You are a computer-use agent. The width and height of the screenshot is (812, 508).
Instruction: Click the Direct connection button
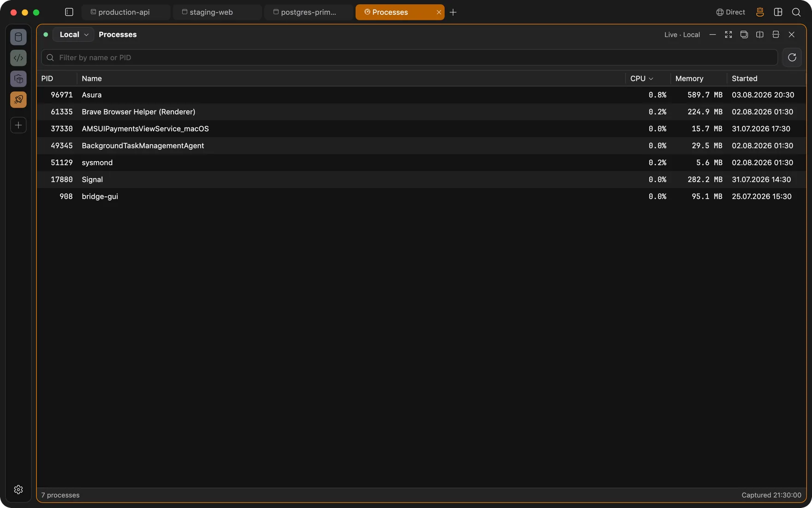click(730, 12)
